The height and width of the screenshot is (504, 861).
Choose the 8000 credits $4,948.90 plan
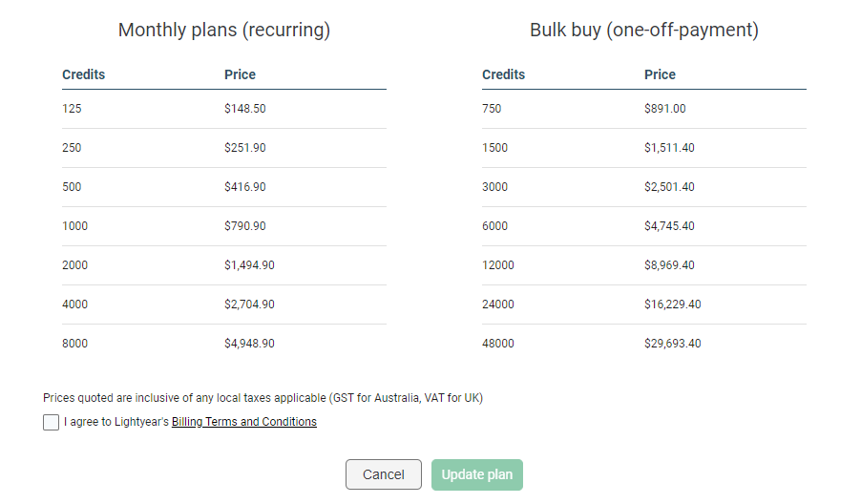[x=224, y=343]
